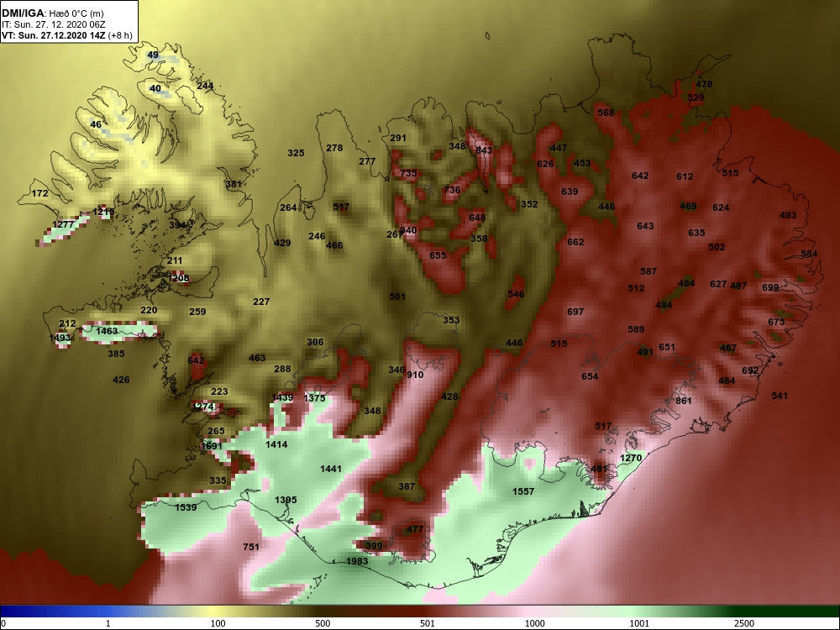The image size is (840, 630).
Task: Click the map value 655
Action: (438, 255)
